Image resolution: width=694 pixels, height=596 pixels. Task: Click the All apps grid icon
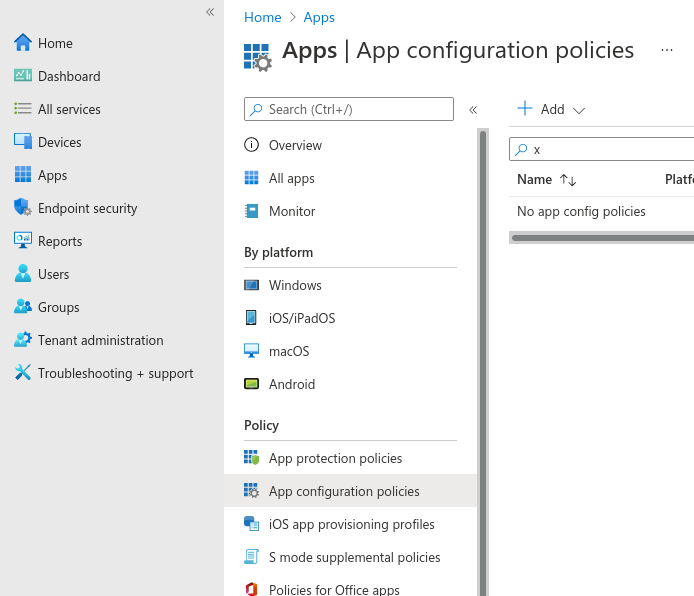tap(251, 178)
